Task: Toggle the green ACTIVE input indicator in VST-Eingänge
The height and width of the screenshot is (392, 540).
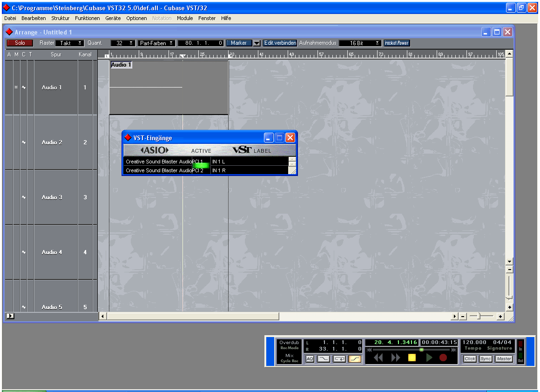Action: pyautogui.click(x=201, y=165)
